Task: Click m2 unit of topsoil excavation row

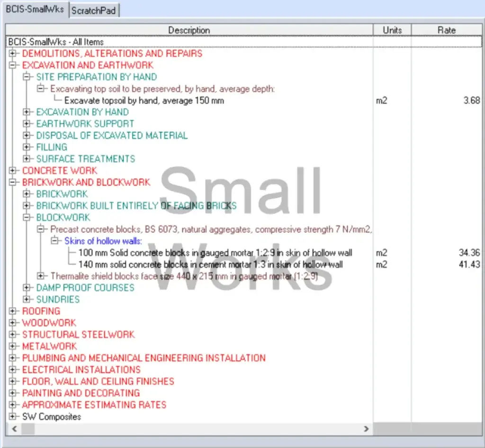Action: [381, 101]
